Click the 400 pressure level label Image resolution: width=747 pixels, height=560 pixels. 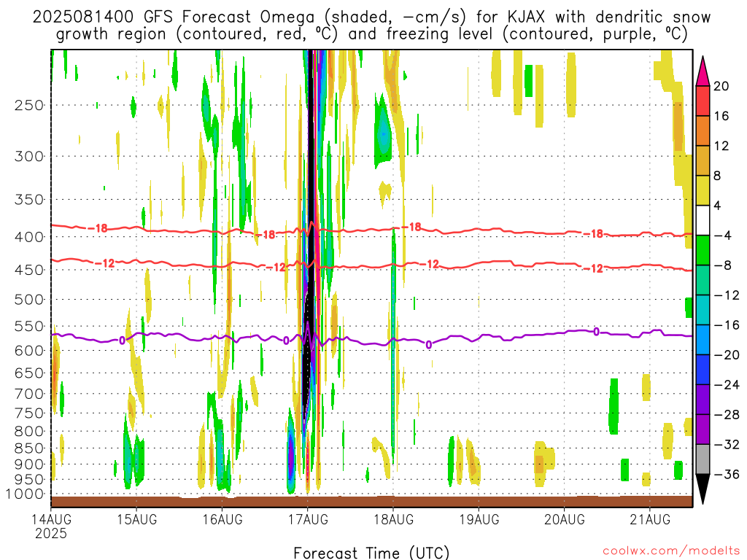click(x=29, y=237)
